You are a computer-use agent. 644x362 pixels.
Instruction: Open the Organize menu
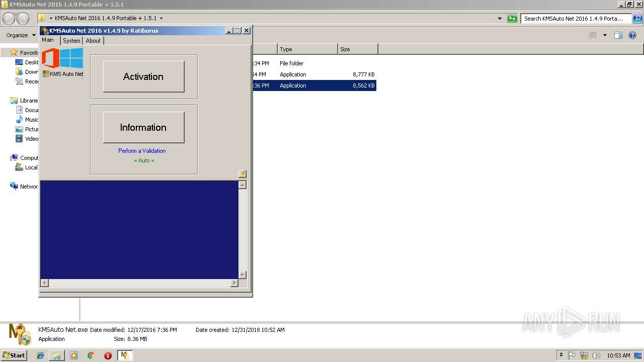coord(21,35)
